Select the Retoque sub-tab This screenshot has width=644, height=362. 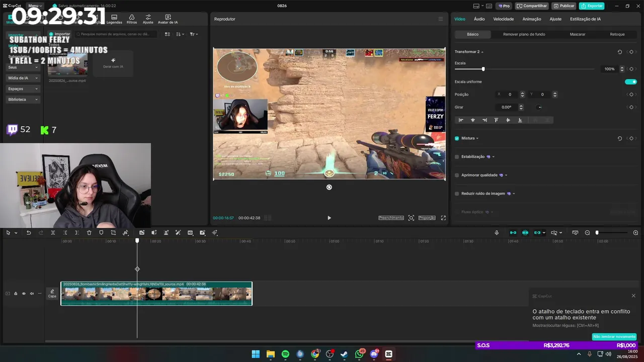coord(617,34)
